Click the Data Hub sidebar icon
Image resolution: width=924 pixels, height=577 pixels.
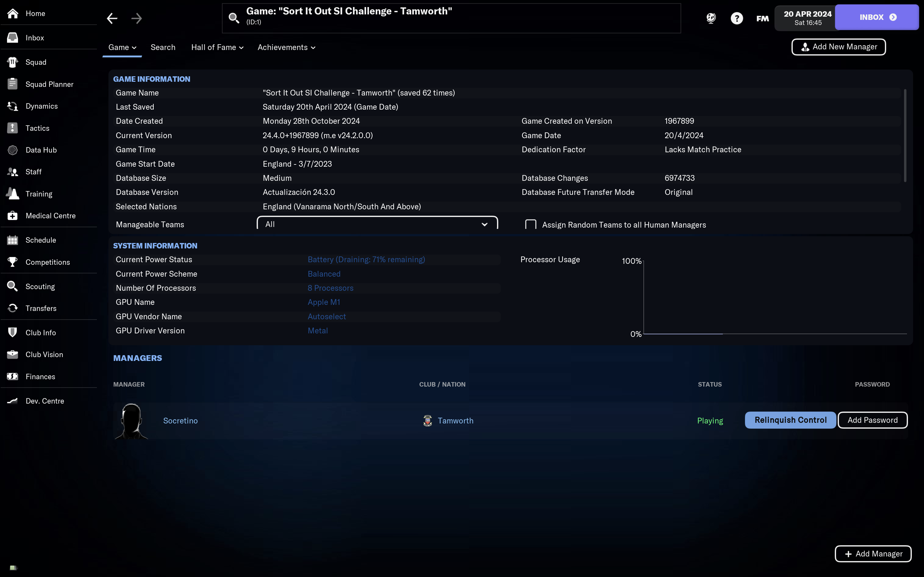[12, 150]
